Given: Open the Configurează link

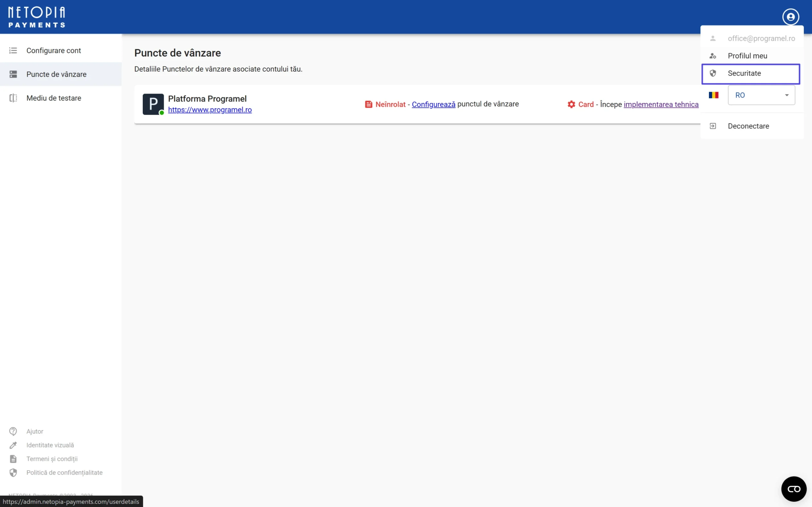Looking at the screenshot, I should tap(434, 104).
